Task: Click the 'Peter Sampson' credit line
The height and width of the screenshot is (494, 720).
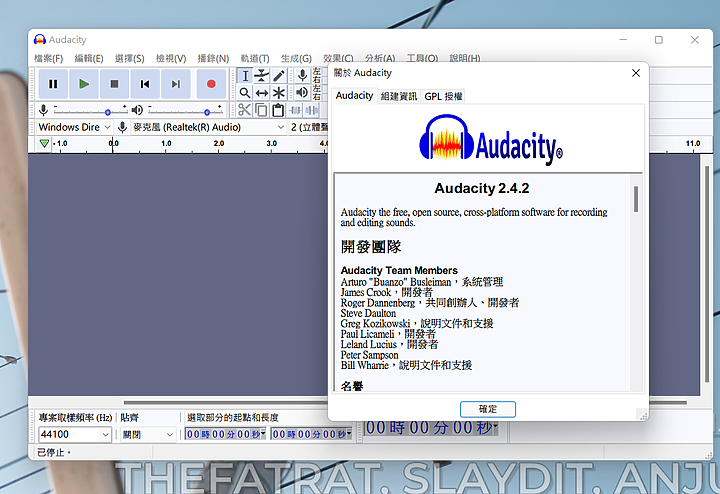Action: click(370, 355)
